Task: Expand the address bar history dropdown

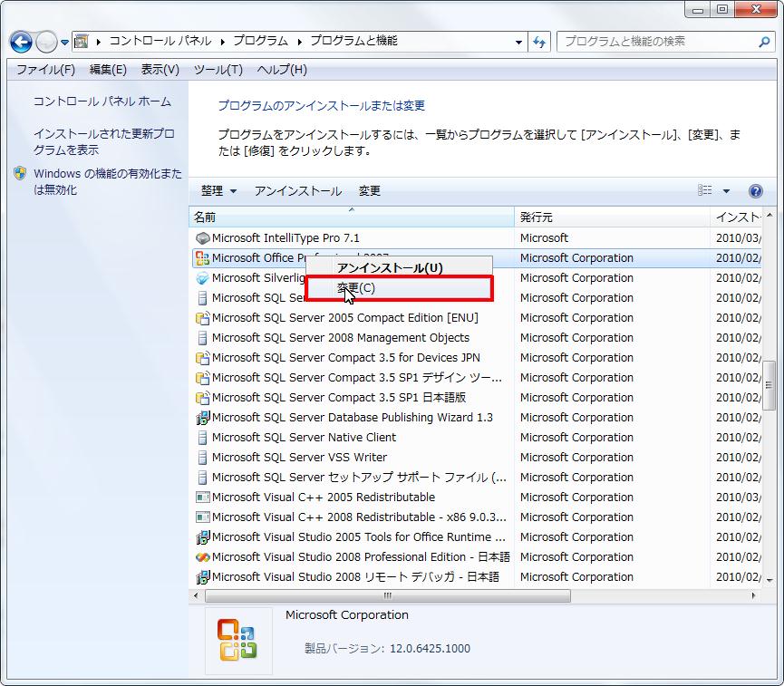Action: tap(519, 42)
